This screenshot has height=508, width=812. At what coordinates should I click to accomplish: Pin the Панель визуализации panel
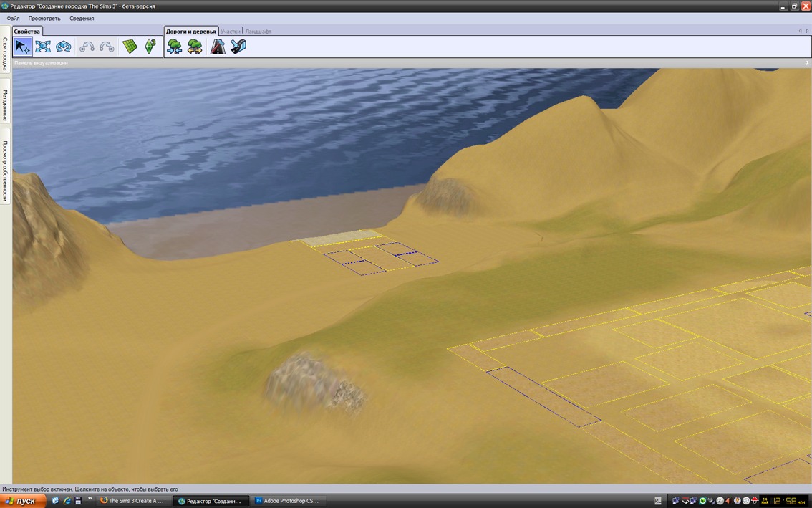pos(806,63)
